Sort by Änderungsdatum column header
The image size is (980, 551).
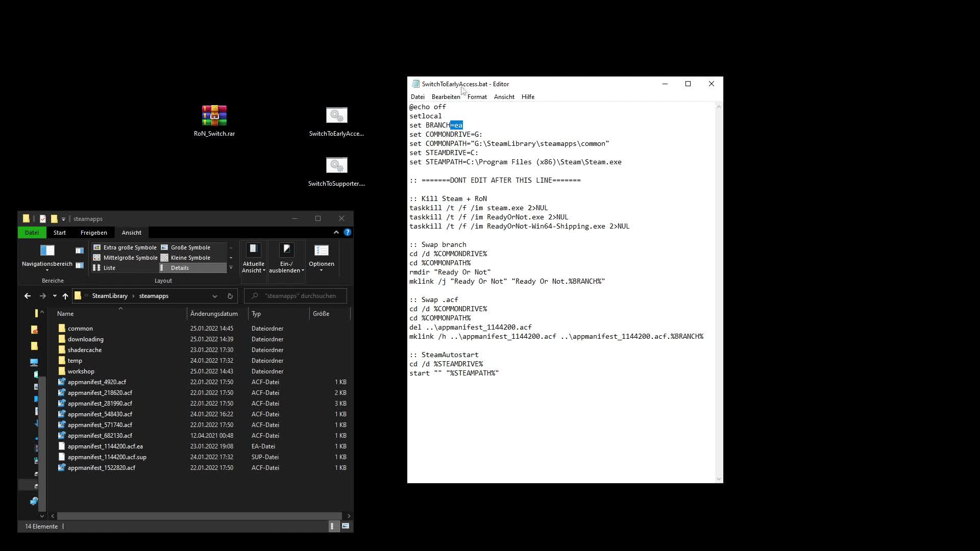click(217, 314)
